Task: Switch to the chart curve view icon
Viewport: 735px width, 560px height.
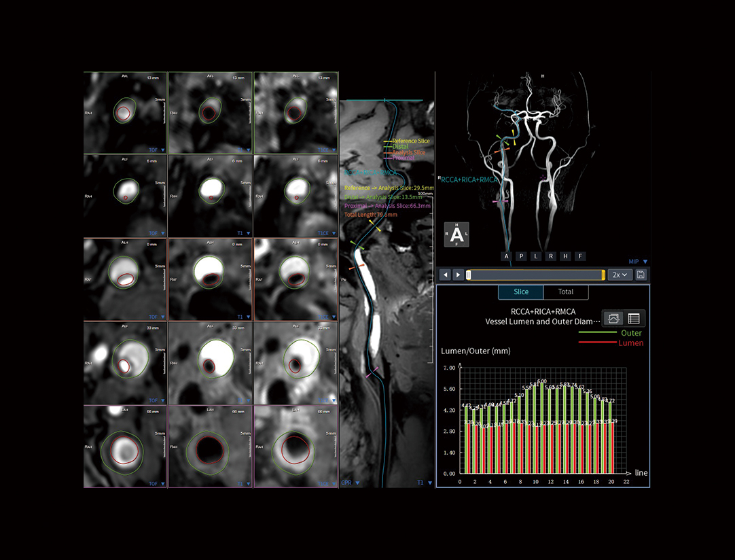Action: pyautogui.click(x=613, y=318)
